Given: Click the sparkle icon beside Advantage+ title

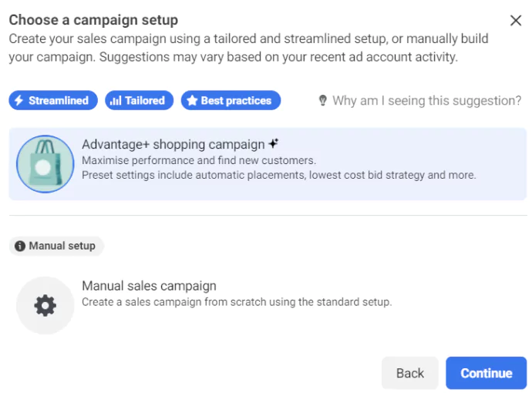Looking at the screenshot, I should tap(273, 144).
